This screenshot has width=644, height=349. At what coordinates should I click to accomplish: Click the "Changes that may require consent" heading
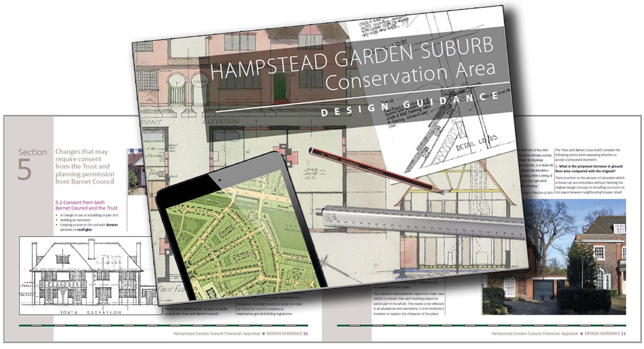(x=85, y=166)
